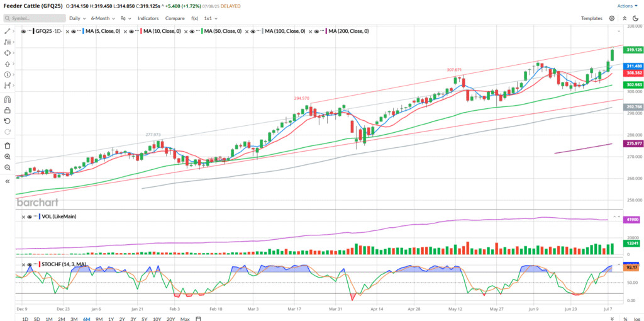Image resolution: width=644 pixels, height=321 pixels.
Task: Zoom out of the chart
Action: click(8, 167)
